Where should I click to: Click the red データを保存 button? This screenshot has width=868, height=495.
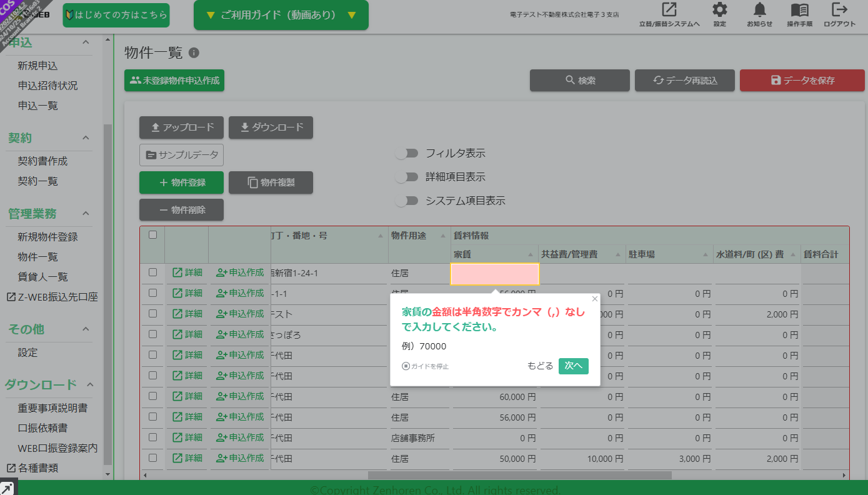tap(802, 80)
